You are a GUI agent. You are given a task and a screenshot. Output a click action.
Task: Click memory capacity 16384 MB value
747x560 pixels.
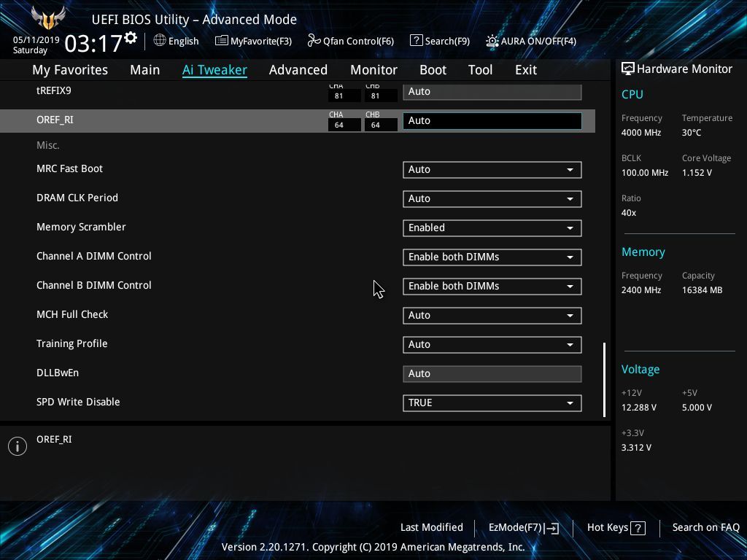pos(702,290)
